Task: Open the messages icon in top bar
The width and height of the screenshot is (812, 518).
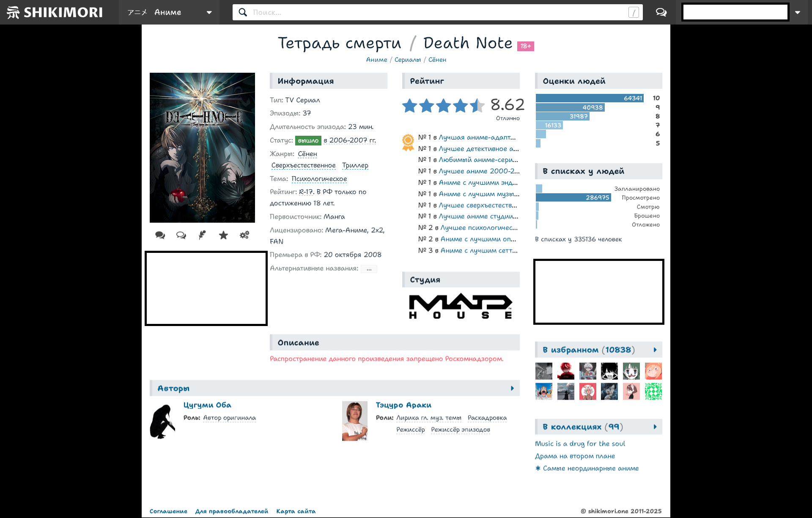Action: [x=661, y=12]
